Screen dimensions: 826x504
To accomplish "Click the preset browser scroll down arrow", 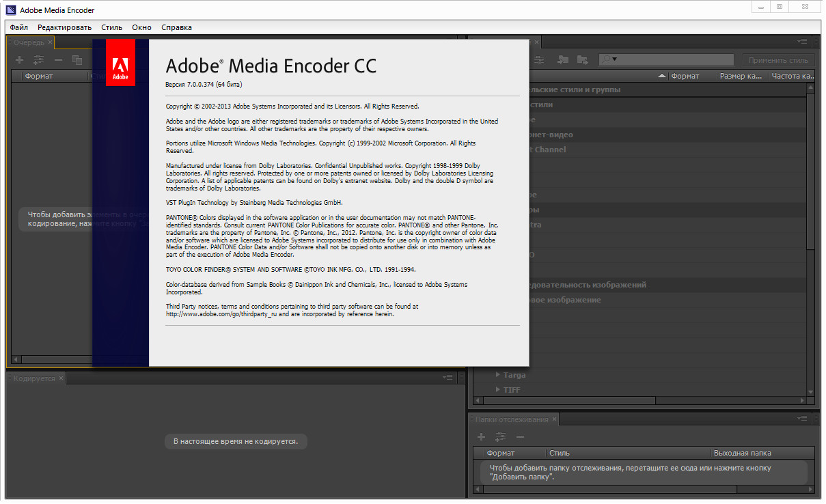I will 811,391.
